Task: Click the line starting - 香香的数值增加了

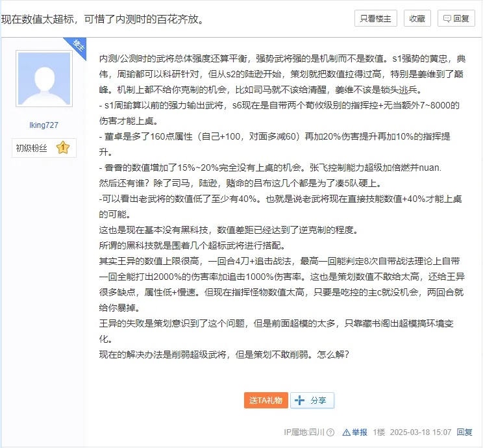Action: pos(270,168)
